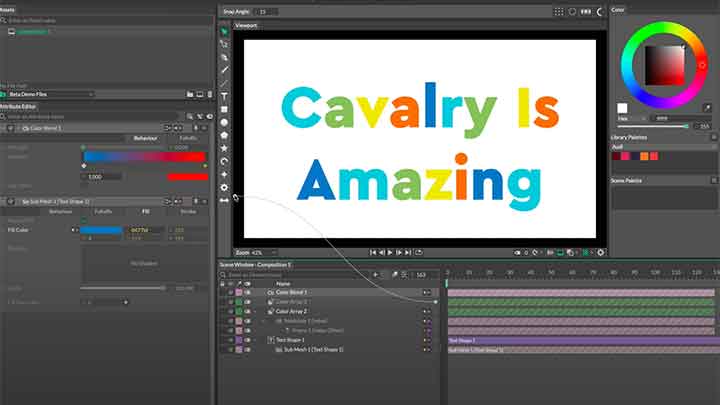This screenshot has height=405, width=720.
Task: Choose the Pen tool in toolbar
Action: 224,57
